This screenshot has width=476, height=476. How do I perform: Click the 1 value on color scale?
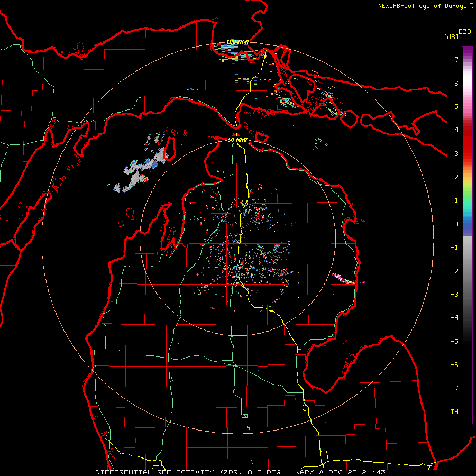[456, 200]
